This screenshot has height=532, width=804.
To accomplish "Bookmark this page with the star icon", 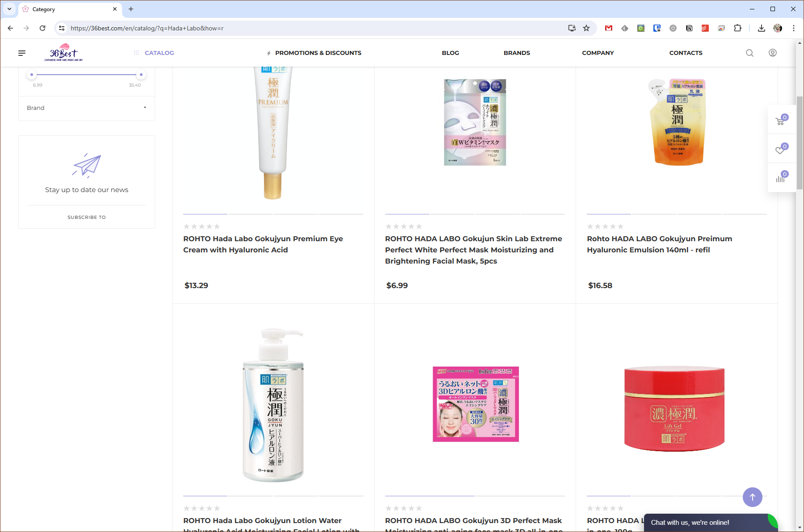I will 586,28.
